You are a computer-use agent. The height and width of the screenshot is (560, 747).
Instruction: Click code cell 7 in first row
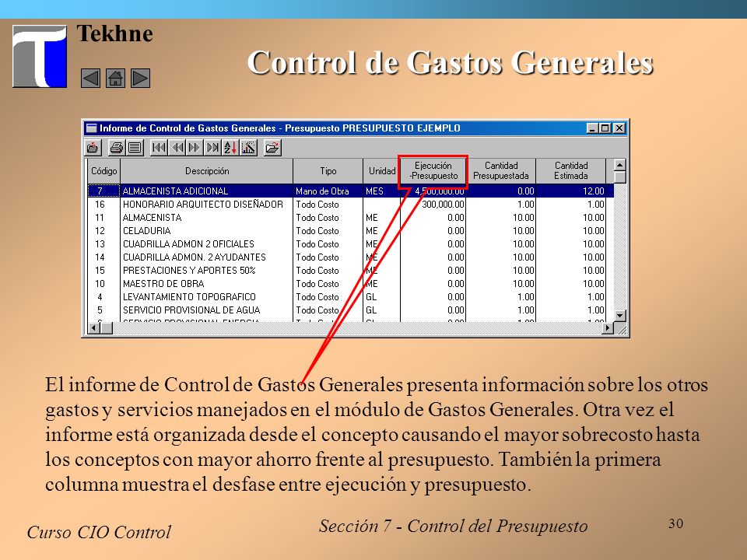[103, 191]
